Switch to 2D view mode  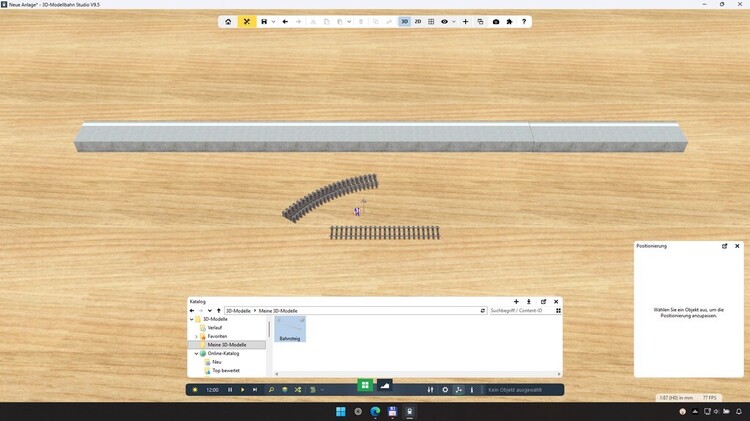pyautogui.click(x=418, y=22)
